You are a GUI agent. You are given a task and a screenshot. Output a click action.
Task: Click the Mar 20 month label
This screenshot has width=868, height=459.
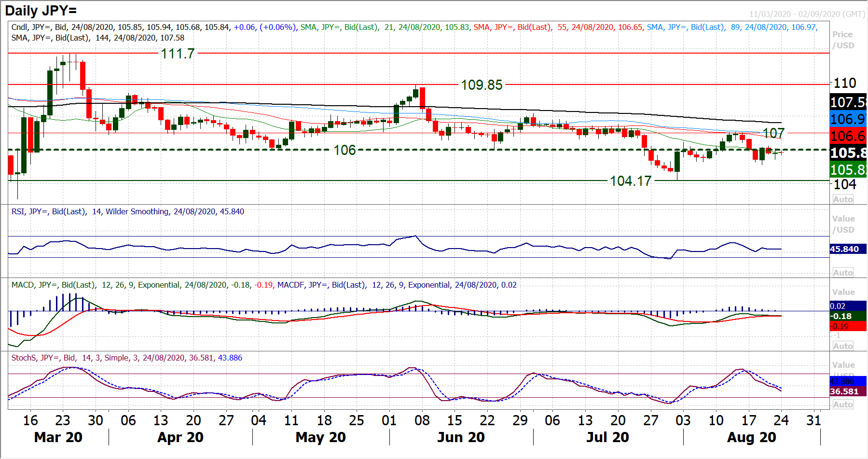click(58, 437)
